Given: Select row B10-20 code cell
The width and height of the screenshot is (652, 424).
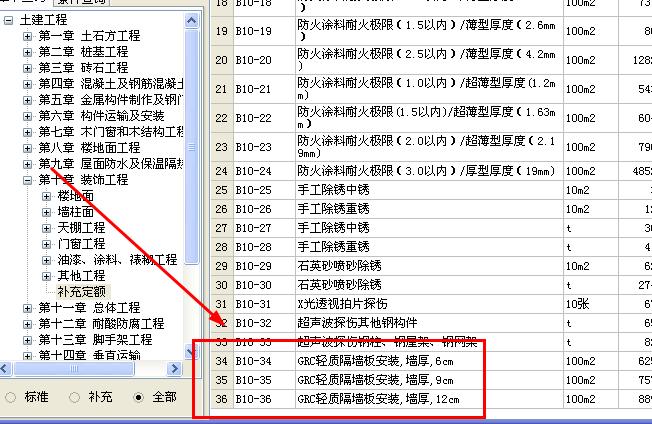Looking at the screenshot, I should click(264, 60).
